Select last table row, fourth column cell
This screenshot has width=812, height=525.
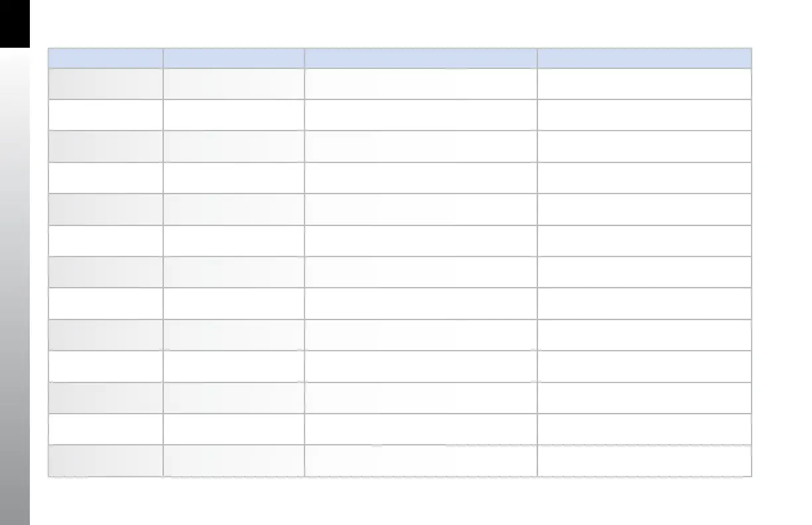(644, 460)
